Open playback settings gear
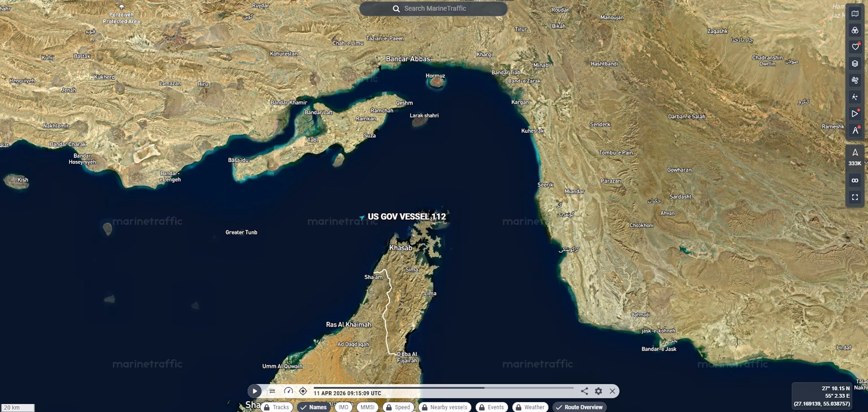The image size is (868, 412). (598, 391)
